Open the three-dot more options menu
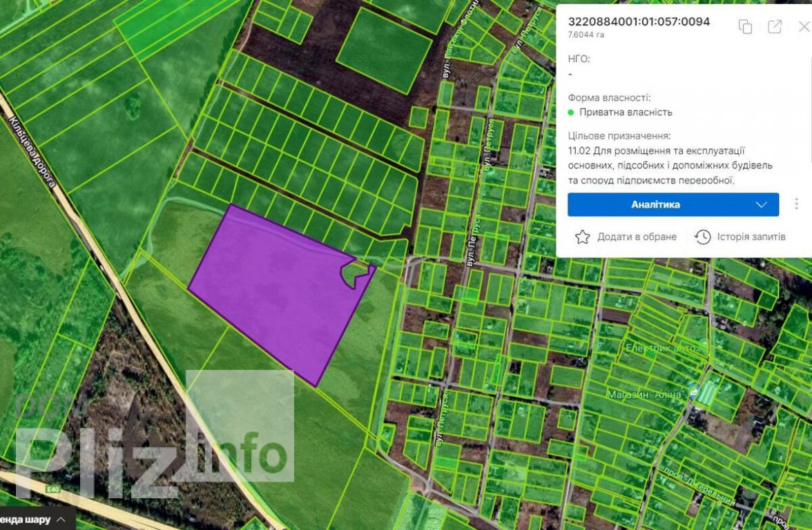The height and width of the screenshot is (530, 812). pos(796,204)
